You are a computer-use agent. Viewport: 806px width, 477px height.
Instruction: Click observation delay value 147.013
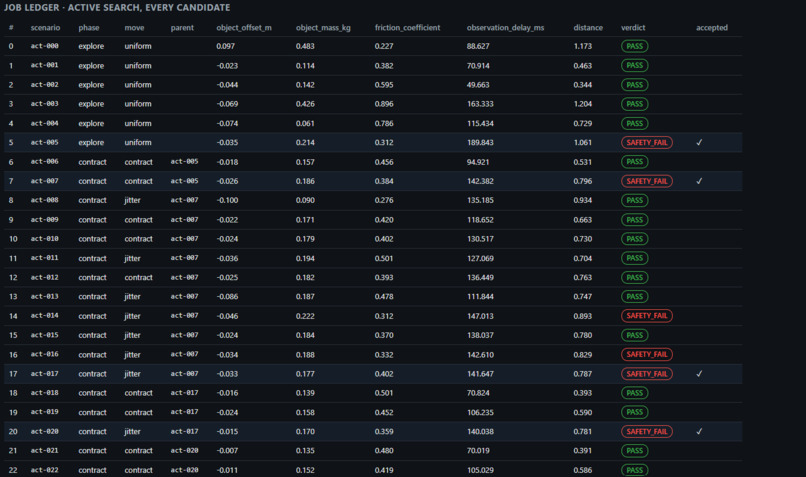pos(480,316)
